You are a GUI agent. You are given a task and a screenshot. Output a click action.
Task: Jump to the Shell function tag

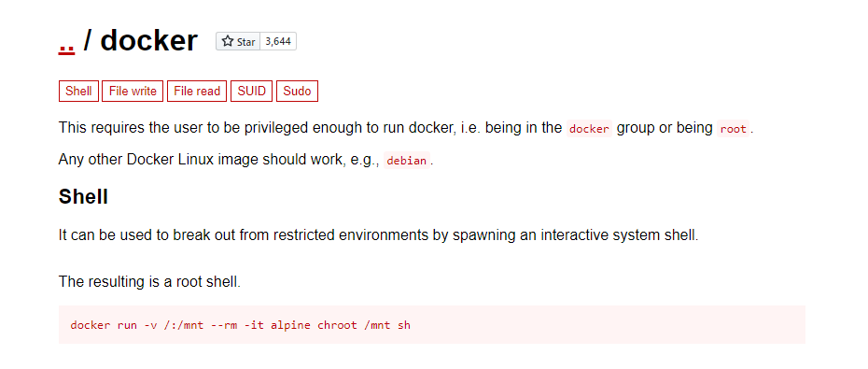click(78, 92)
